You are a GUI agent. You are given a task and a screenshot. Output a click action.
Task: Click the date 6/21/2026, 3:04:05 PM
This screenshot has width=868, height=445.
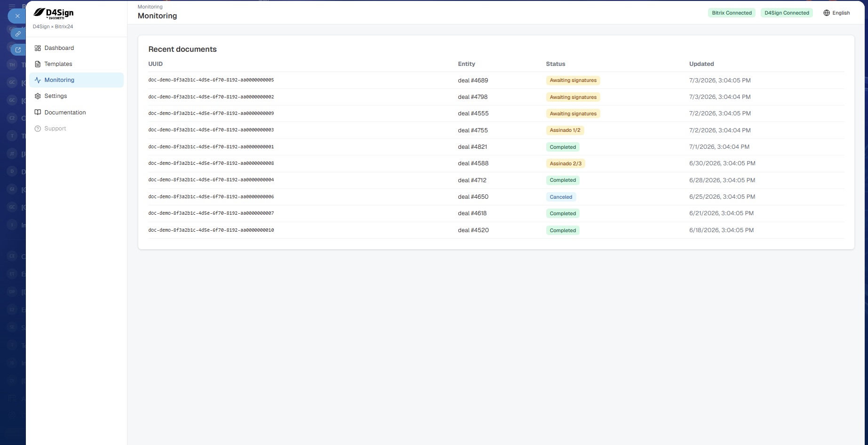[x=721, y=213]
